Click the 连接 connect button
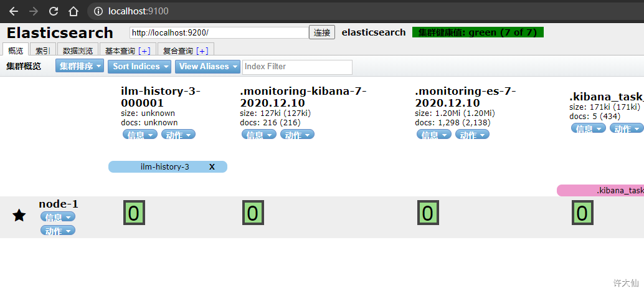The height and width of the screenshot is (293, 644). click(322, 32)
